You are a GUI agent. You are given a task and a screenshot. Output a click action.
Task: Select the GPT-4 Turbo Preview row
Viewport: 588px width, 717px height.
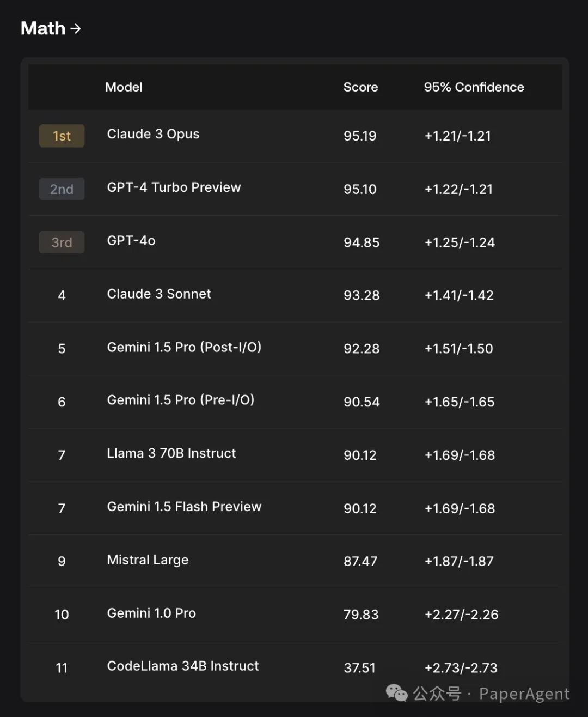click(x=295, y=189)
